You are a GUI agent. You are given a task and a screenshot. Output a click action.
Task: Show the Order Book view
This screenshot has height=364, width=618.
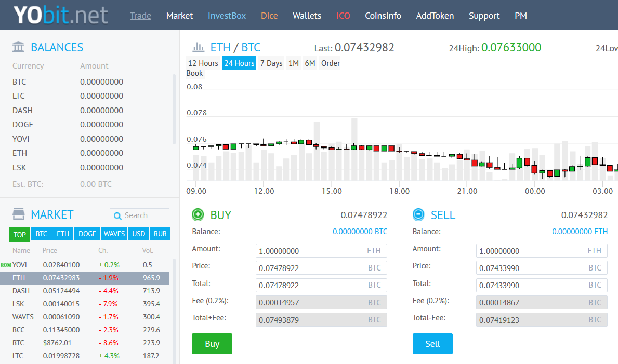330,63
